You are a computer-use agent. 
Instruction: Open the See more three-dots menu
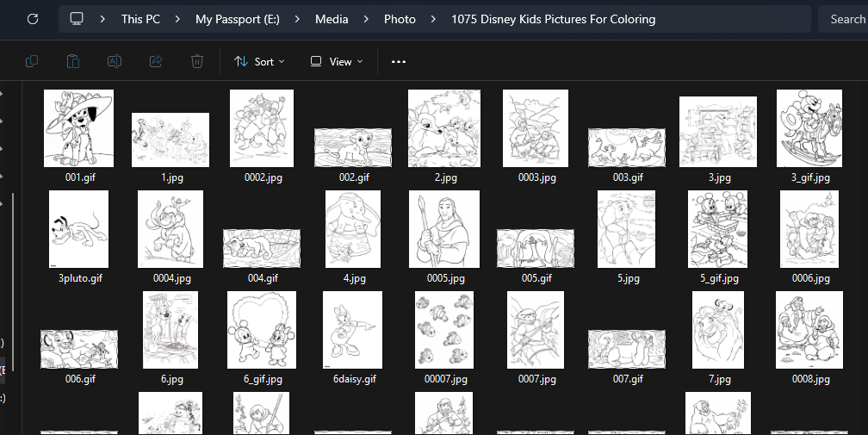[x=398, y=62]
